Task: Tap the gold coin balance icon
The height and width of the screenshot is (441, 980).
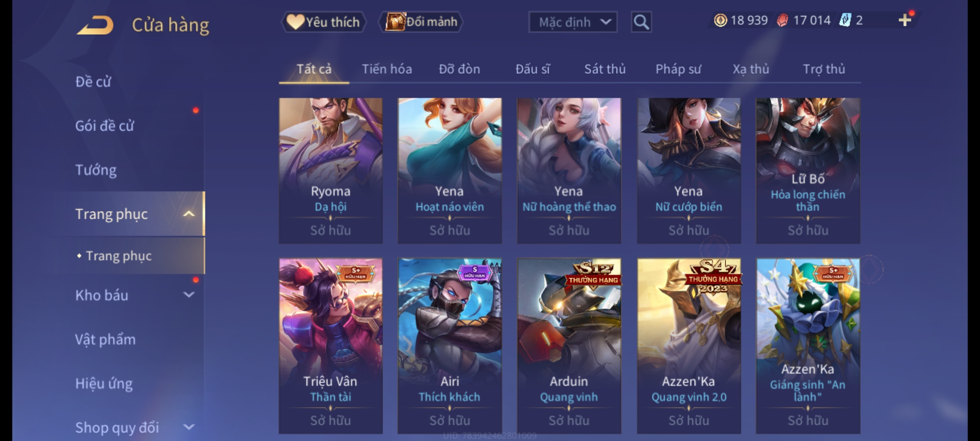Action: click(720, 20)
